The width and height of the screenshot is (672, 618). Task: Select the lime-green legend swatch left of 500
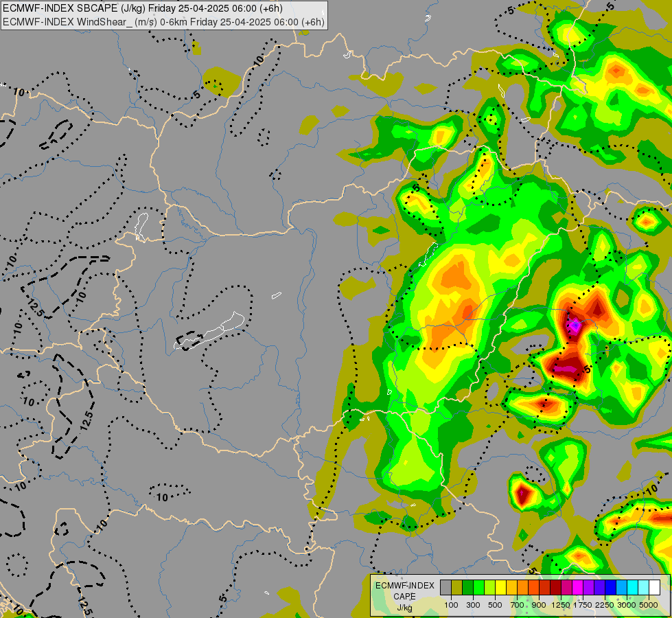coord(490,587)
